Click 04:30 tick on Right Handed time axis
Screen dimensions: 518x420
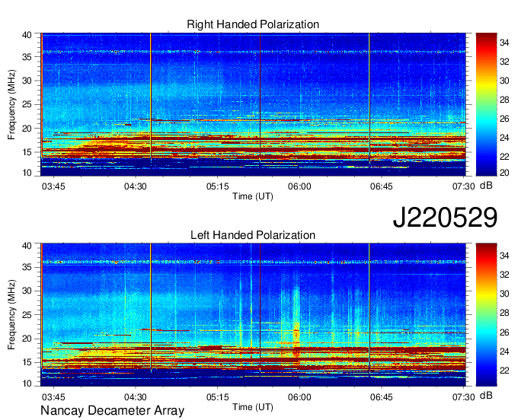(x=135, y=186)
